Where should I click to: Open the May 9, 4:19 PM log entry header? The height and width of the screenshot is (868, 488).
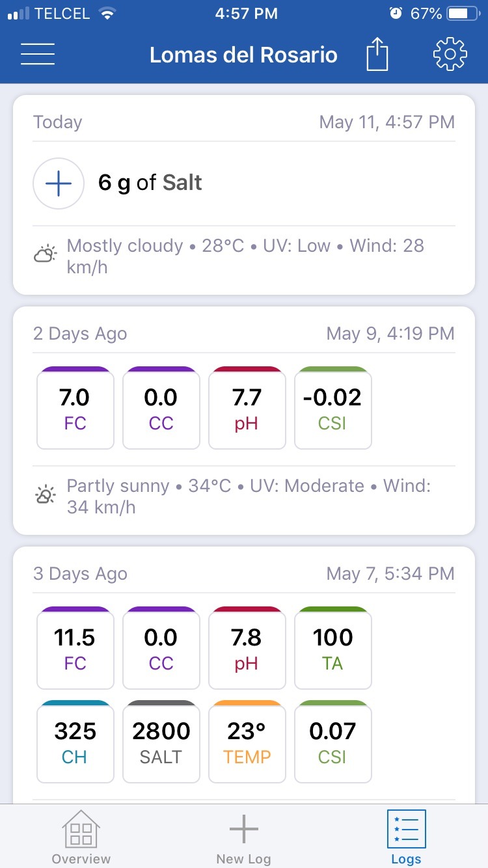pyautogui.click(x=244, y=334)
